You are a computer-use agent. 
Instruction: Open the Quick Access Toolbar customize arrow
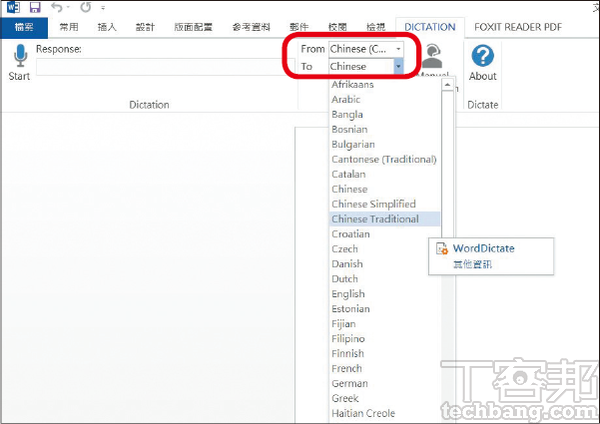103,7
